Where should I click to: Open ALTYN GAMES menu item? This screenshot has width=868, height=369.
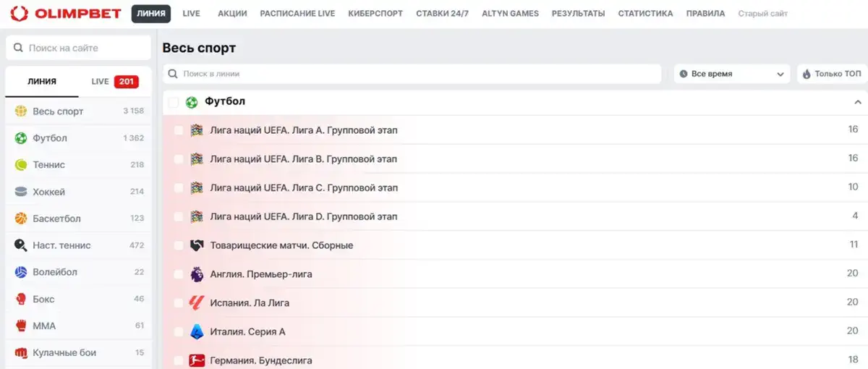511,14
